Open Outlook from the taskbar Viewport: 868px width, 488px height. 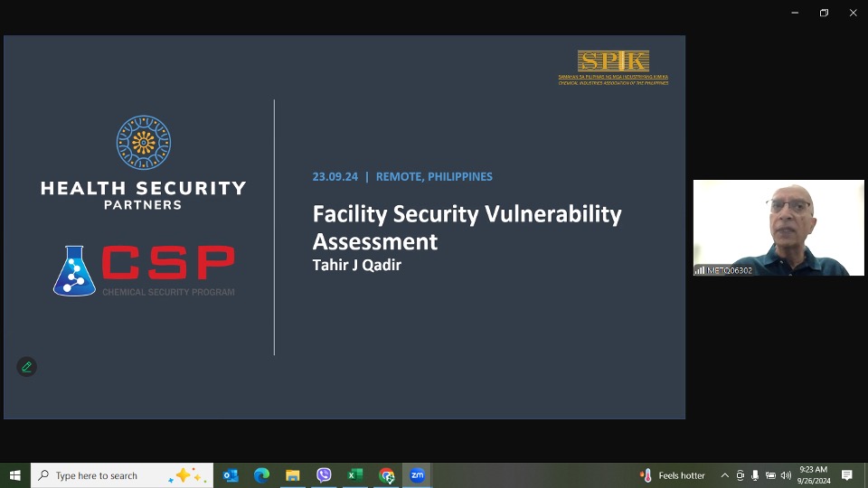click(231, 475)
